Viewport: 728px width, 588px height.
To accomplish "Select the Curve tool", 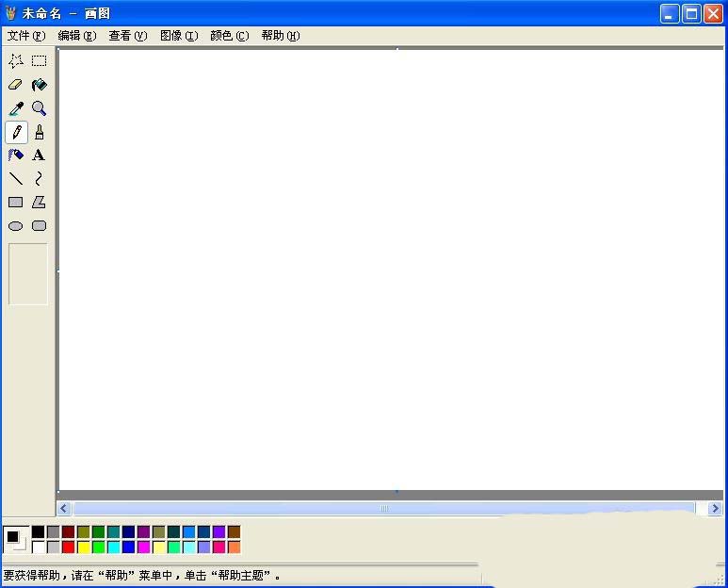I will [x=39, y=179].
